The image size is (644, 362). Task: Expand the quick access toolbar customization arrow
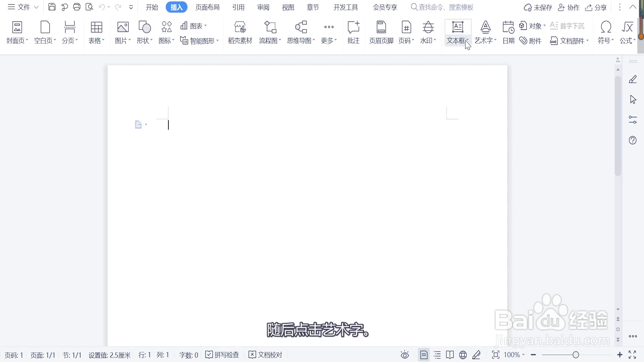point(131,7)
